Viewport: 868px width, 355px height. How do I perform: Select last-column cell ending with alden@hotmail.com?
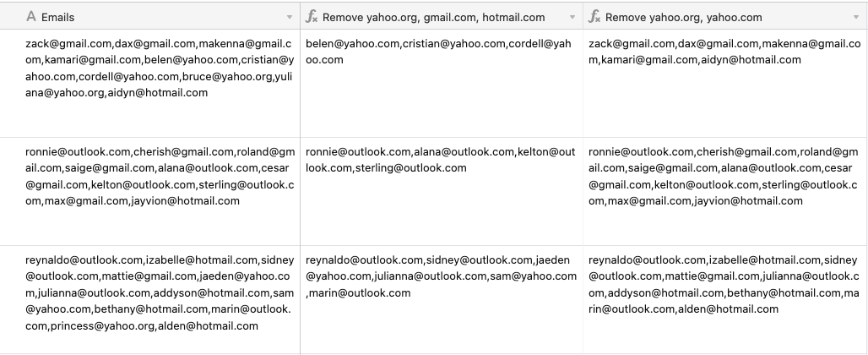(x=724, y=299)
